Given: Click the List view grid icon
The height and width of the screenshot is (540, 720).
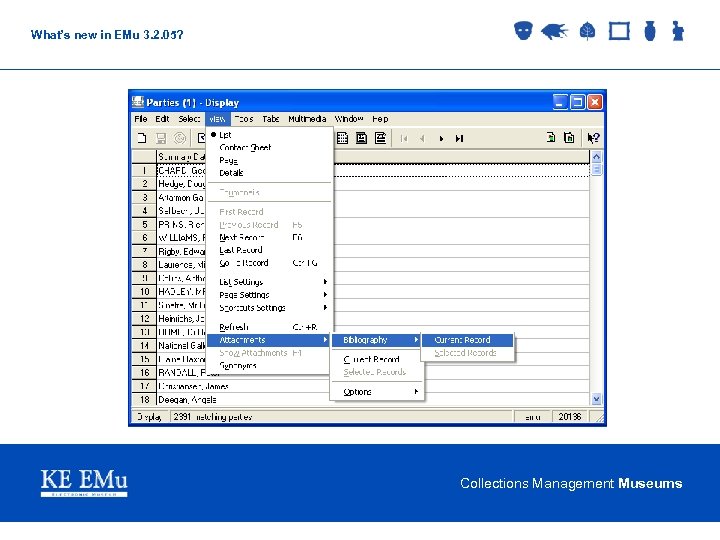Looking at the screenshot, I should 342,138.
